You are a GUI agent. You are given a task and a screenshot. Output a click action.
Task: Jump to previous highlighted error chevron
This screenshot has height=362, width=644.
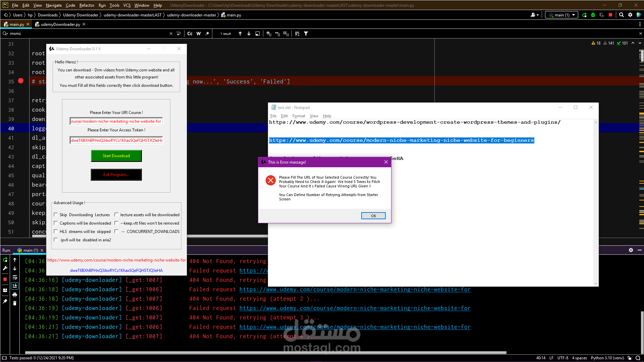point(633,43)
